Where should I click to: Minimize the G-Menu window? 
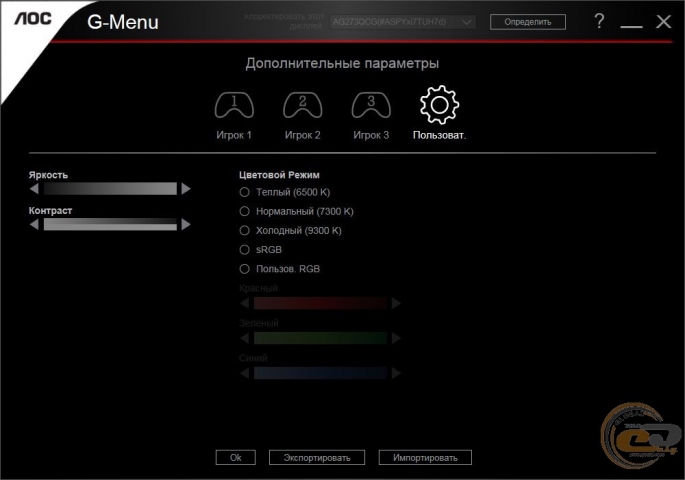(x=631, y=25)
